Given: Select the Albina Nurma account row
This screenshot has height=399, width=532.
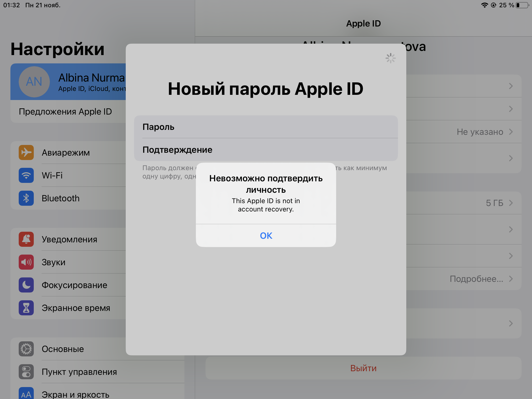Looking at the screenshot, I should click(68, 82).
